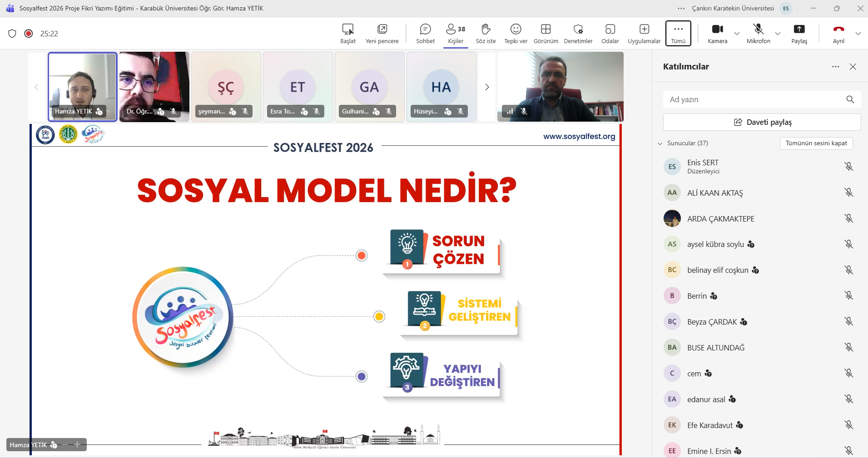Viewport: 868px width, 458px height.
Task: Open the Görünüm view options
Action: coord(546,34)
